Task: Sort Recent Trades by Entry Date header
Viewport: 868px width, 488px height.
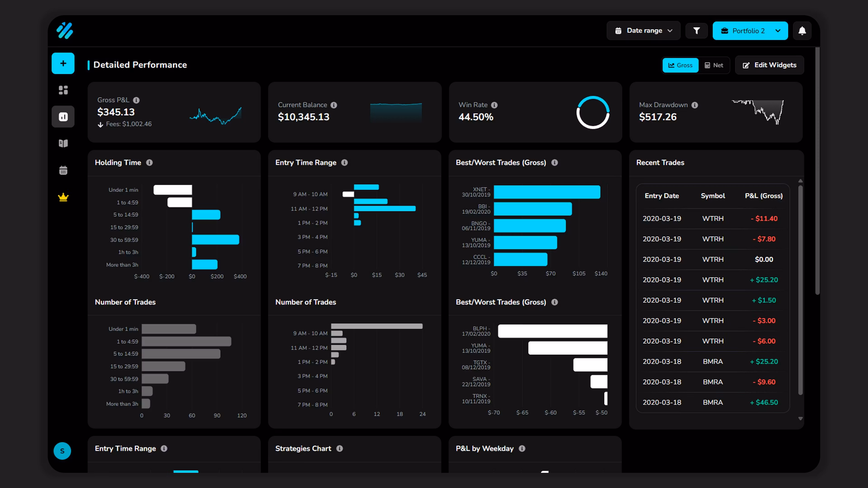Action: tap(661, 196)
